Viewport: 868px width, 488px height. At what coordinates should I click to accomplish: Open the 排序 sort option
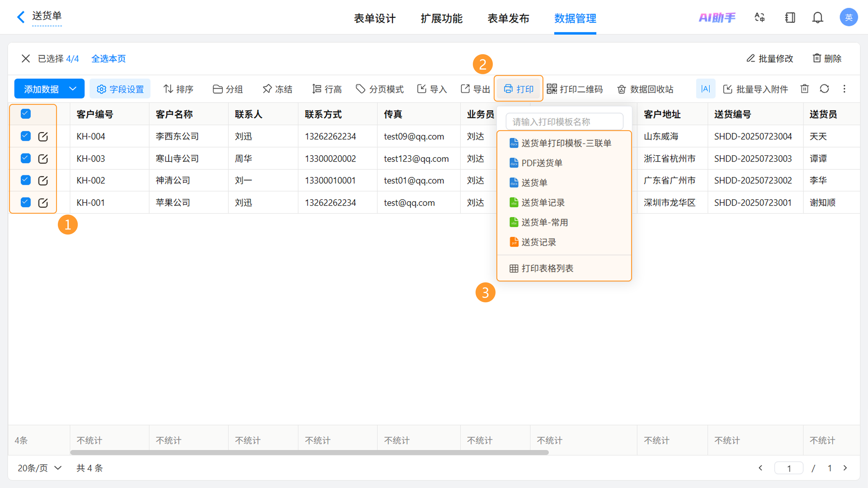(x=178, y=89)
